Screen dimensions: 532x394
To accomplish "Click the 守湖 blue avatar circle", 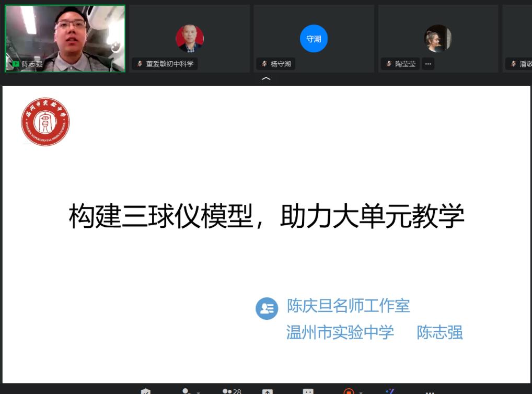I will pyautogui.click(x=314, y=39).
